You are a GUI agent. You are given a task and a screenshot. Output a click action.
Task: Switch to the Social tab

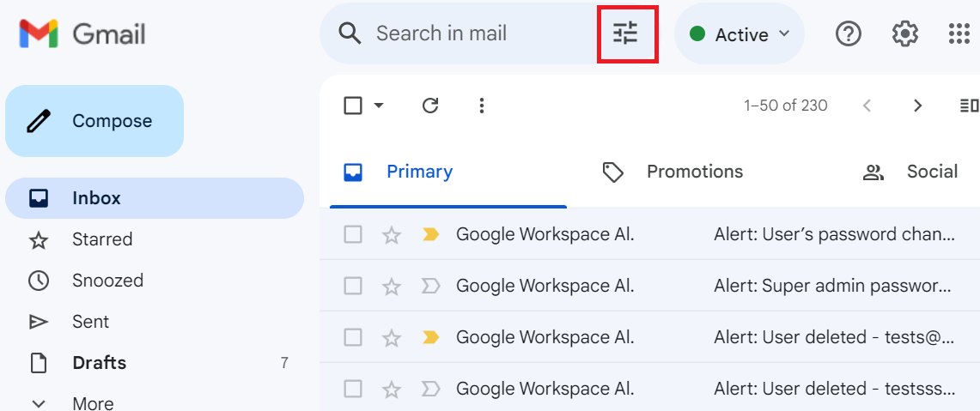click(931, 172)
